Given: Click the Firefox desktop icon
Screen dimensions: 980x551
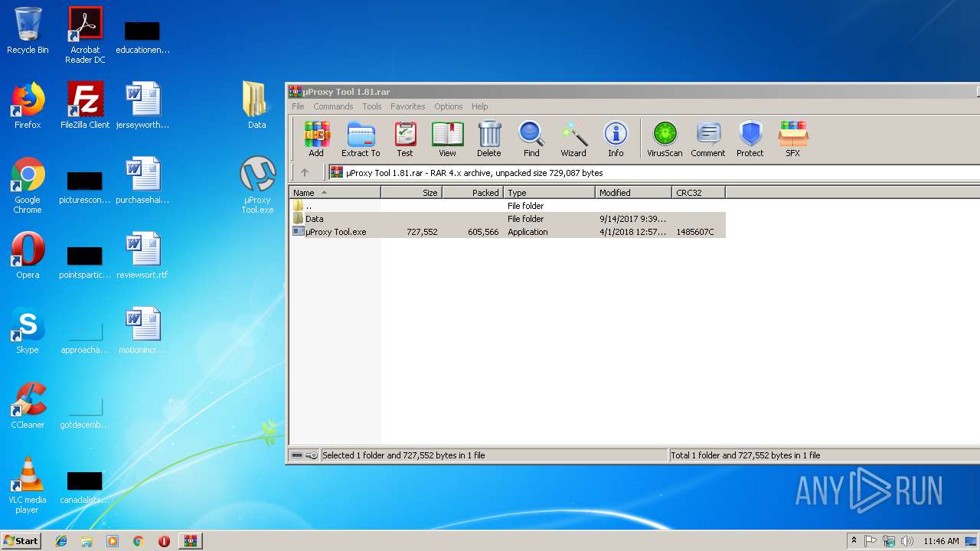Looking at the screenshot, I should pos(28,106).
